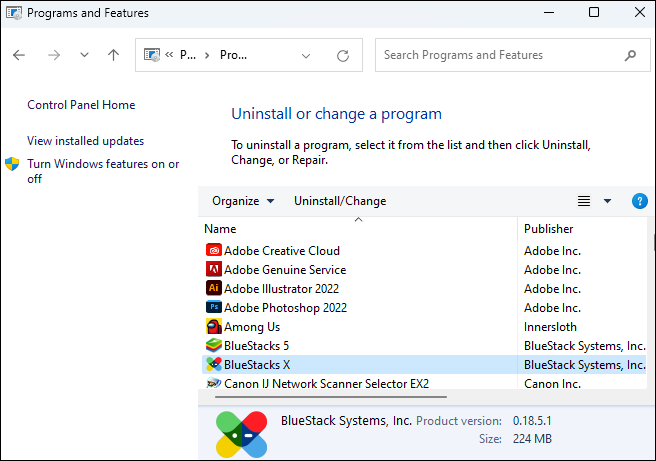Screen dimensions: 656x461
Task: Click Uninstall/Change in the toolbar
Action: pos(340,201)
